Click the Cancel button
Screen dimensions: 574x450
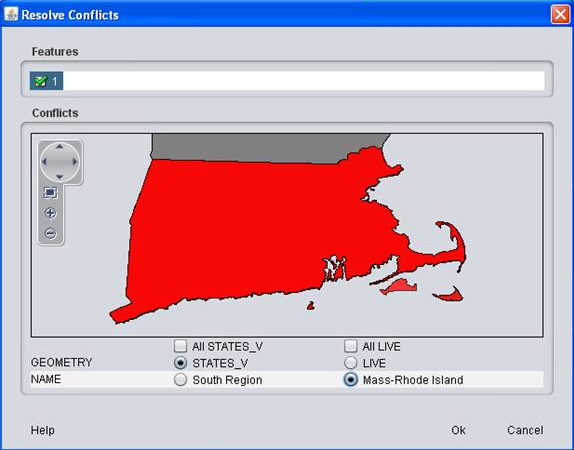click(x=525, y=430)
